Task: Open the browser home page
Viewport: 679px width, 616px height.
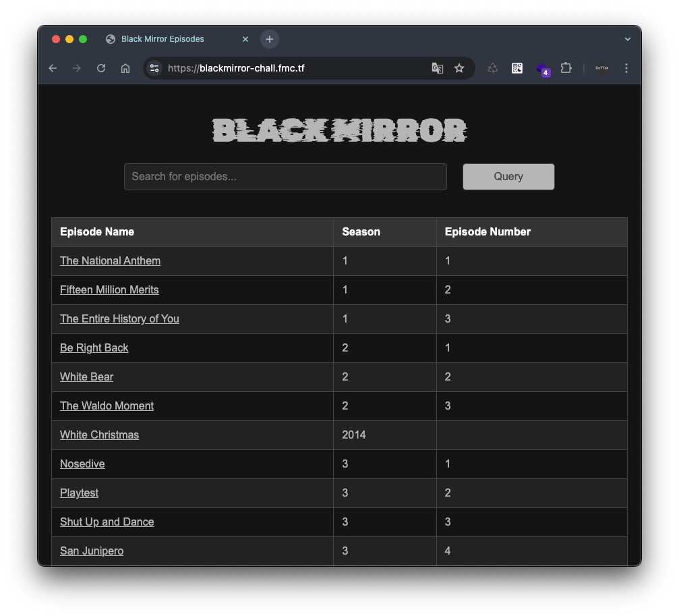Action: [125, 68]
